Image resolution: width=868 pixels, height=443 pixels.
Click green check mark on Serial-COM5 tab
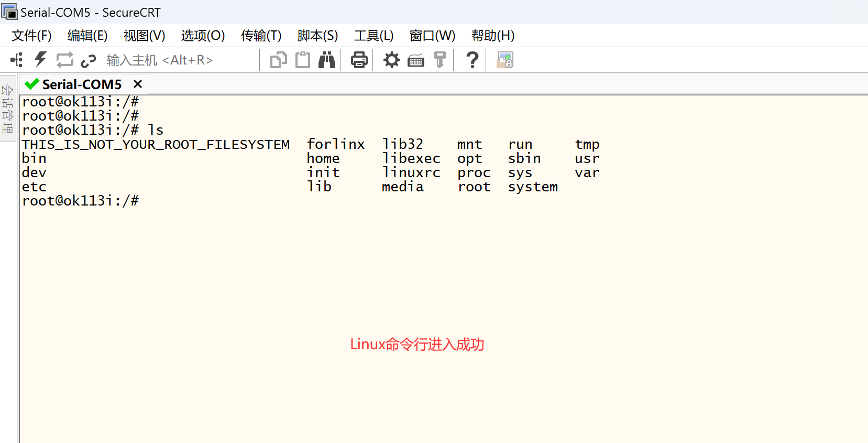tap(32, 84)
